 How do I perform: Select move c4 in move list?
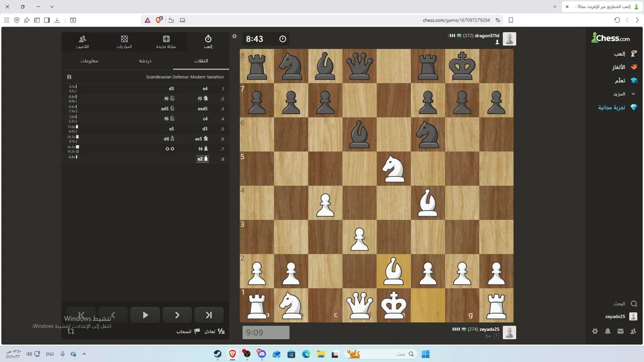pyautogui.click(x=205, y=119)
